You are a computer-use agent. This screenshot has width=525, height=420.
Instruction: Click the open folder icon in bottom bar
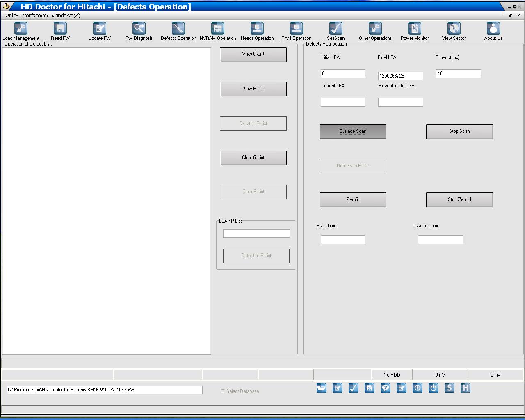[x=322, y=388]
